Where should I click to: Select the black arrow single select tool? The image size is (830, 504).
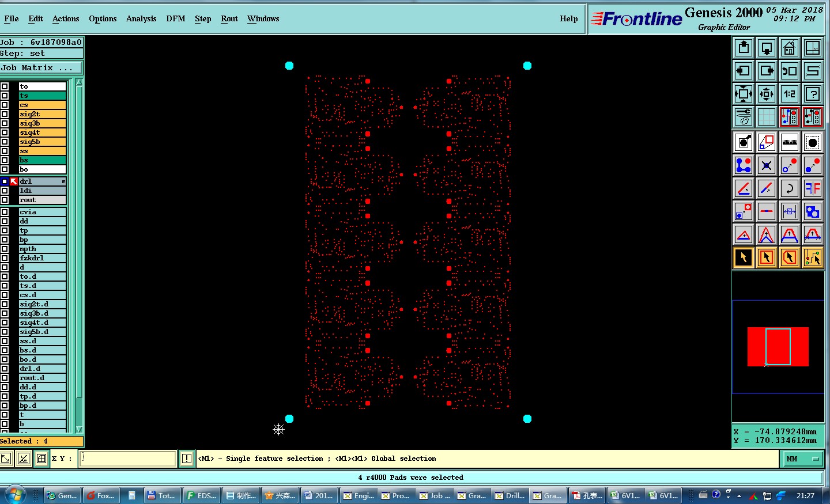pos(744,257)
